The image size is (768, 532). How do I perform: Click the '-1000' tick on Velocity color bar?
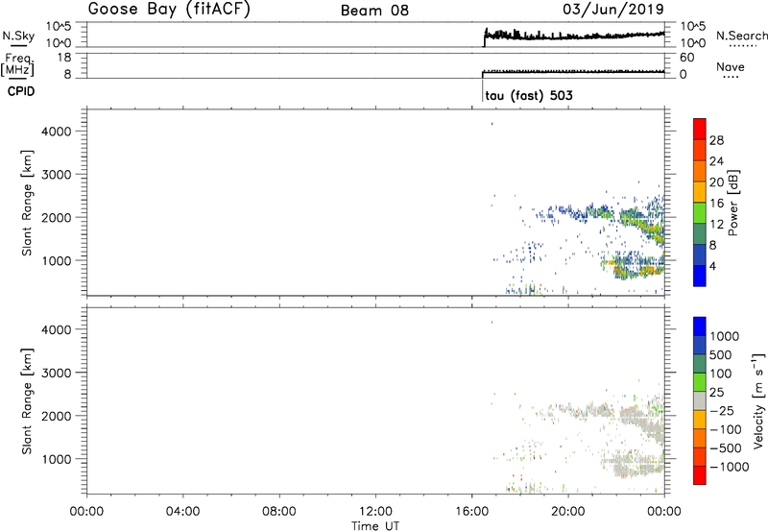click(729, 467)
